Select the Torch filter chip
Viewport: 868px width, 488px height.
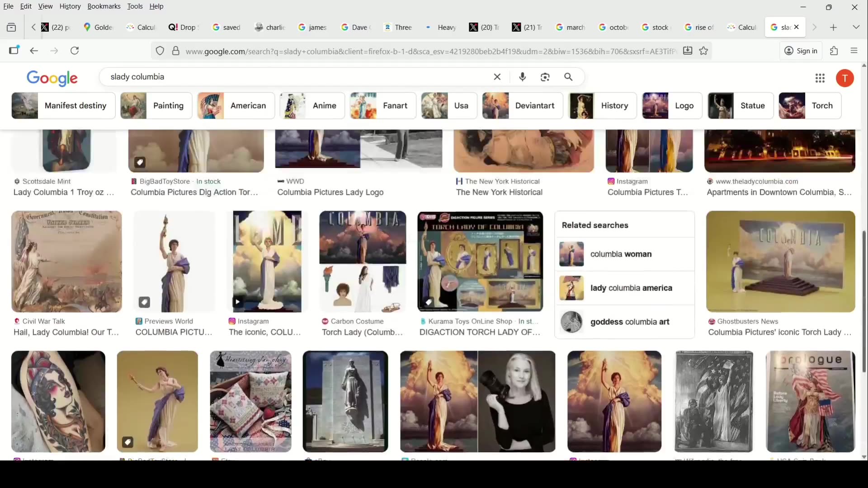click(810, 106)
